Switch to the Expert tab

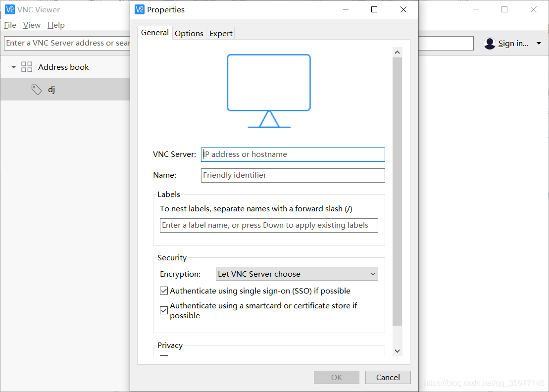[221, 34]
